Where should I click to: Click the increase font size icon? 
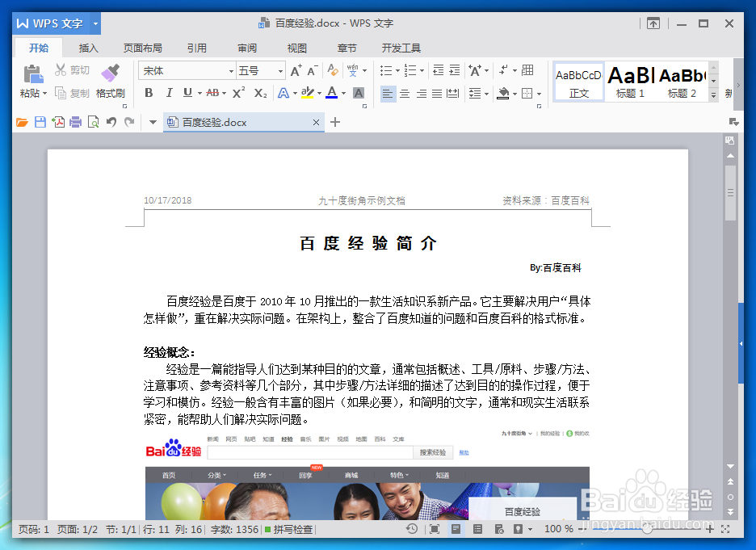[296, 71]
